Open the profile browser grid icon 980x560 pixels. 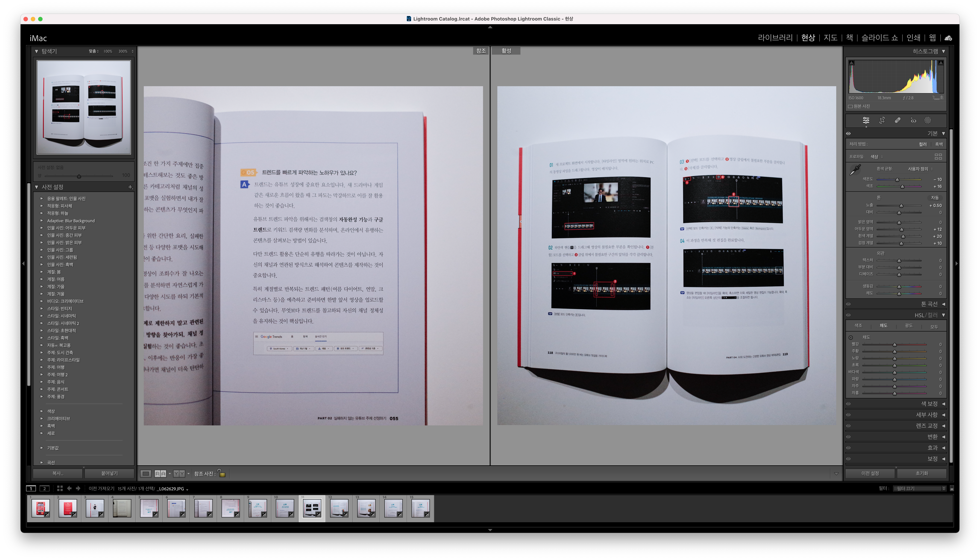pos(938,157)
